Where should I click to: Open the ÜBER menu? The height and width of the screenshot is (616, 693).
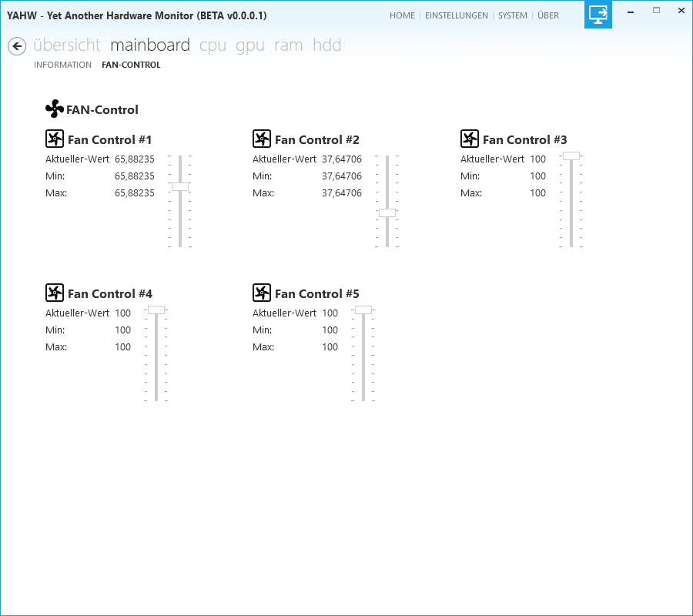point(548,15)
